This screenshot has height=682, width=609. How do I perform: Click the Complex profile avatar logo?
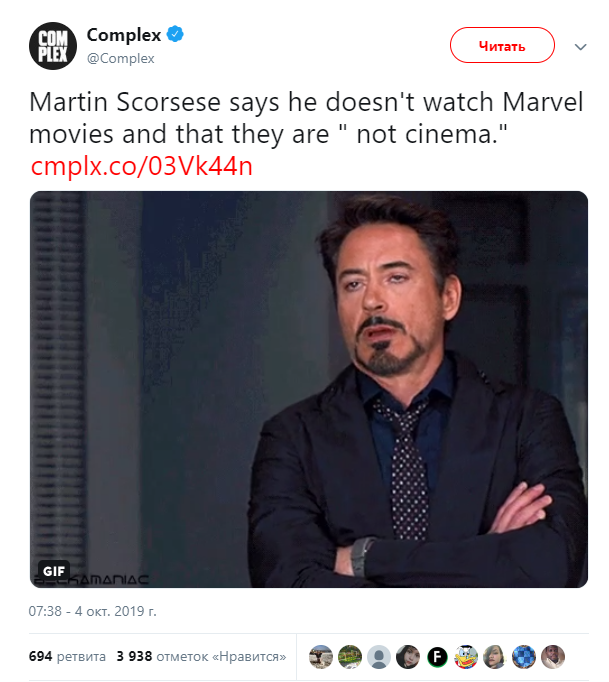[x=53, y=45]
